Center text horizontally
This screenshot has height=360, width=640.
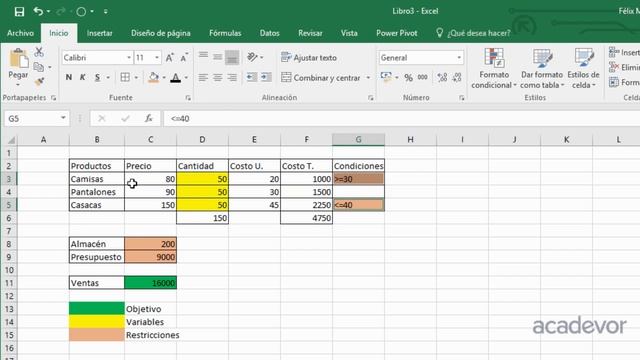[x=218, y=77]
